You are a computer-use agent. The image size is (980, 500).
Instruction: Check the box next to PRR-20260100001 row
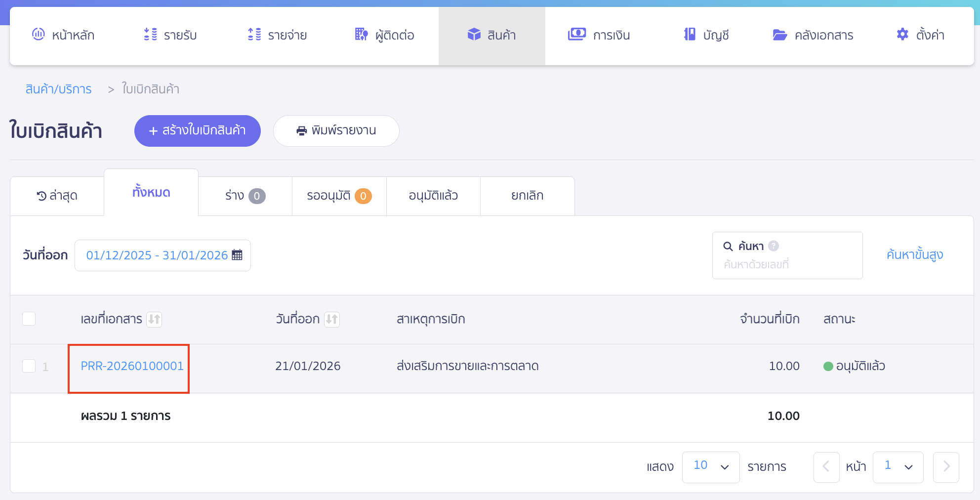tap(29, 366)
